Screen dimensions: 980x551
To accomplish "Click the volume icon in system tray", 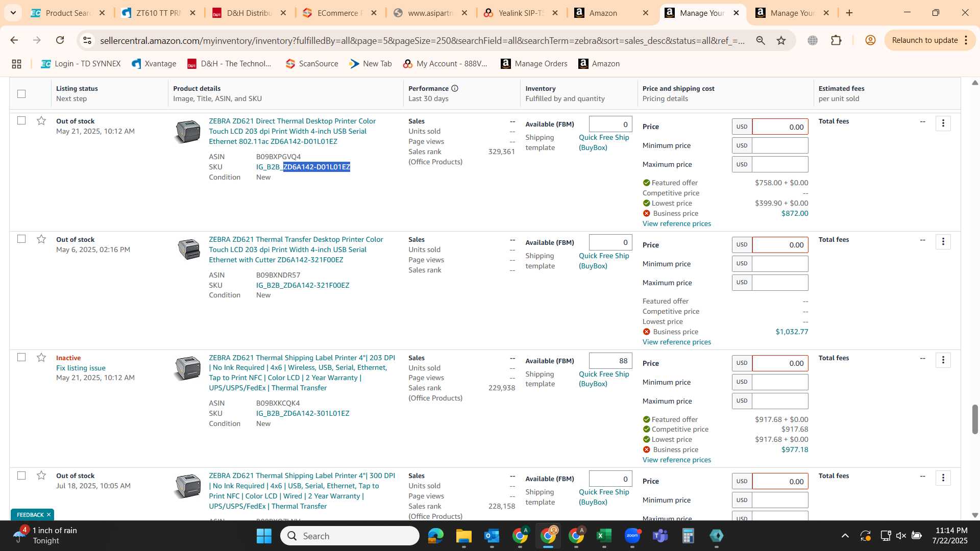I will (x=901, y=536).
